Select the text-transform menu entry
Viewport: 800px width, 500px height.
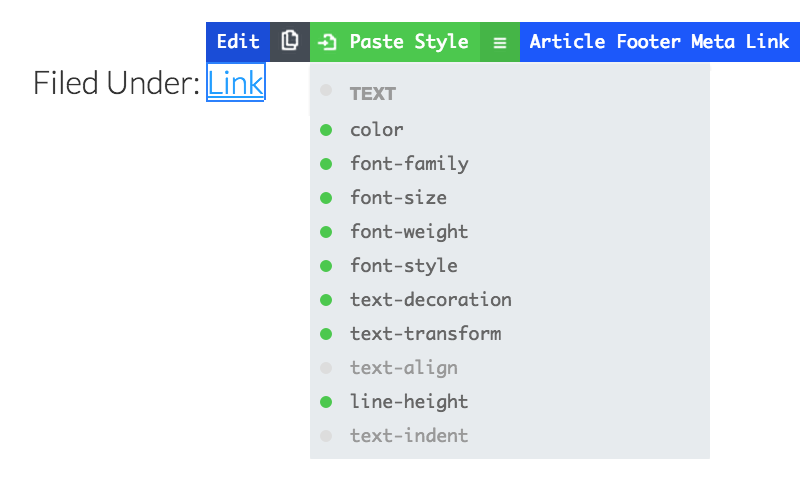pyautogui.click(x=426, y=334)
